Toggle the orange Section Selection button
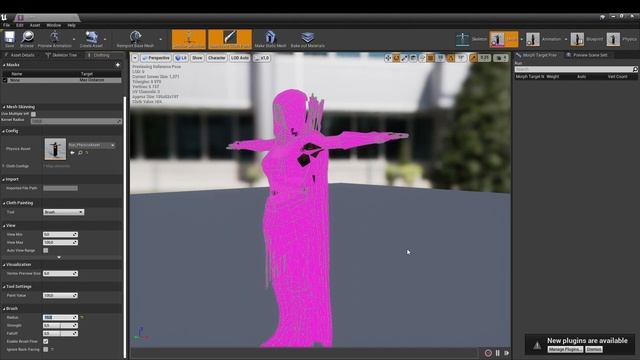This screenshot has width=640, height=360. click(x=189, y=39)
